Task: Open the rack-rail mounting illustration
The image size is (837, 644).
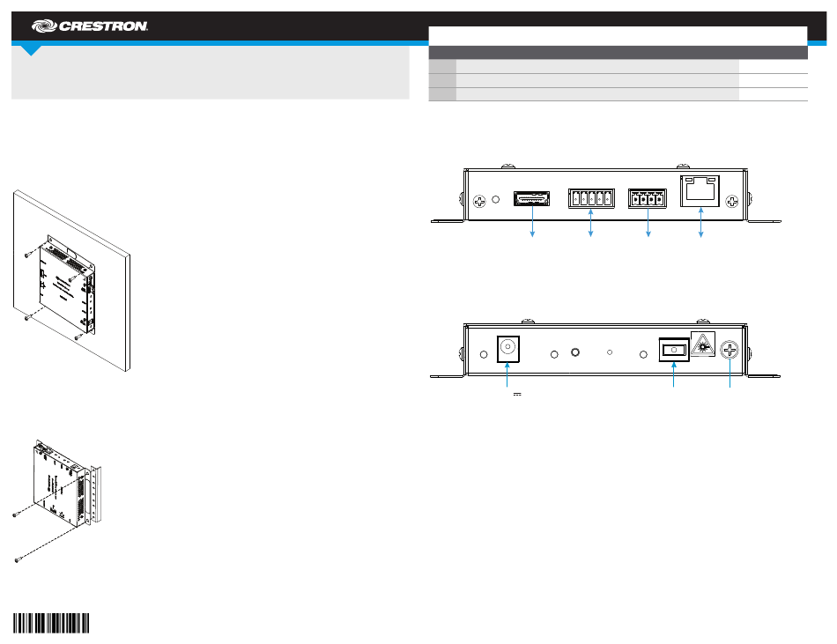Action: 56,501
